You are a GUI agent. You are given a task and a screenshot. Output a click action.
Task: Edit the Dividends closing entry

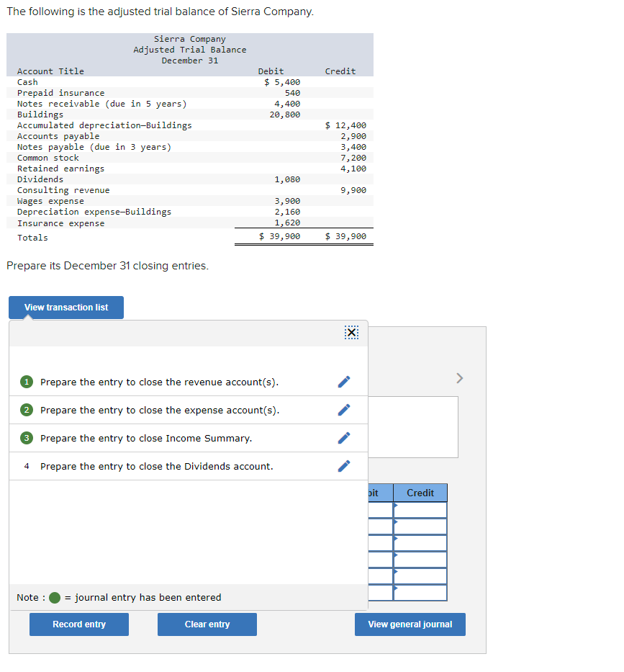click(343, 466)
